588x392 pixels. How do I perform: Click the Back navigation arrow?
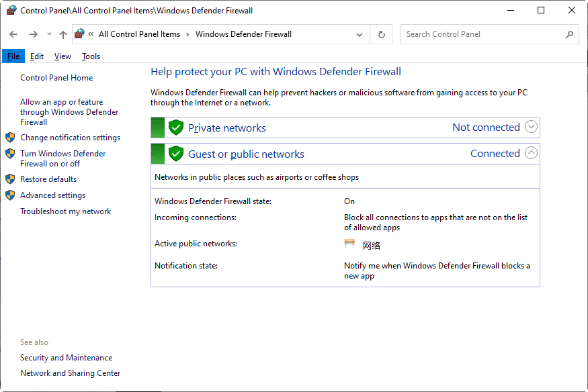coord(13,34)
